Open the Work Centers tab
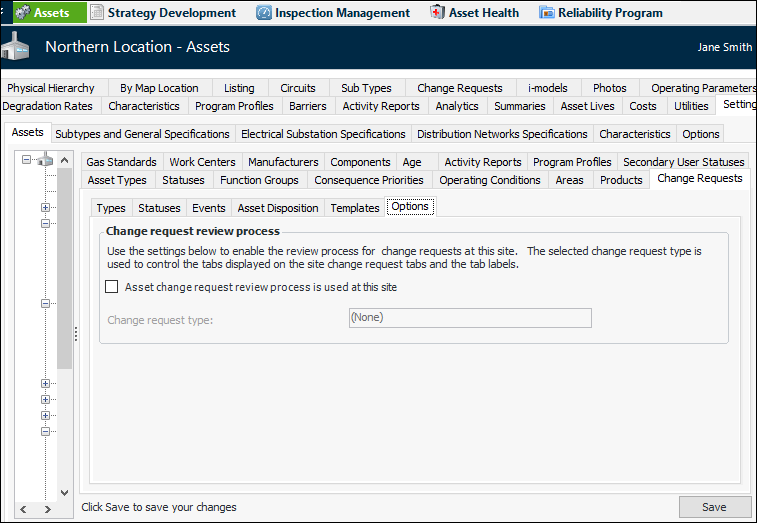The height and width of the screenshot is (523, 757). 202,162
